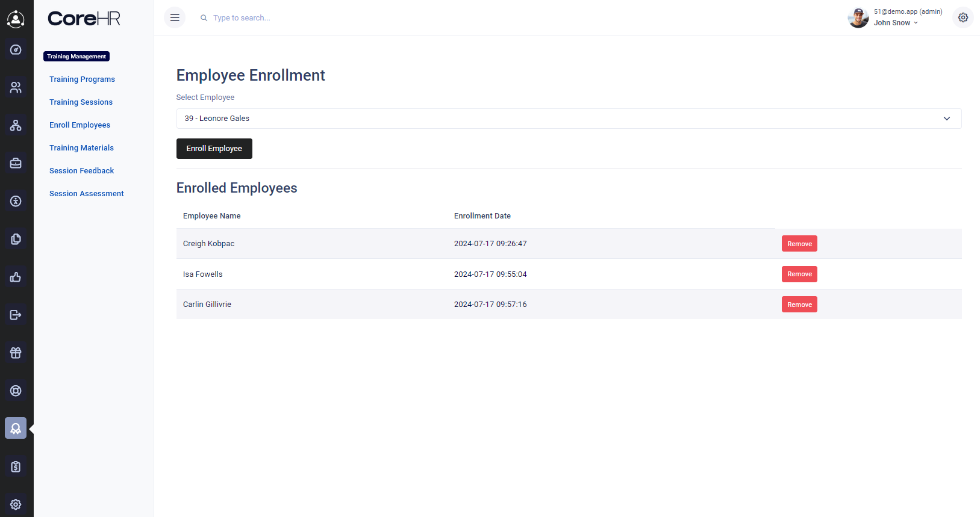Screen dimensions: 980x517
Task: Expand the Select Employee dropdown
Action: (568, 119)
